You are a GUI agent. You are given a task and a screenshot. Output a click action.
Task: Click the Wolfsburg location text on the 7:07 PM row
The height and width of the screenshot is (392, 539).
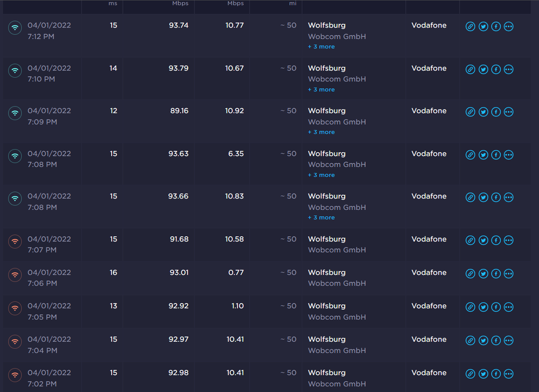326,239
